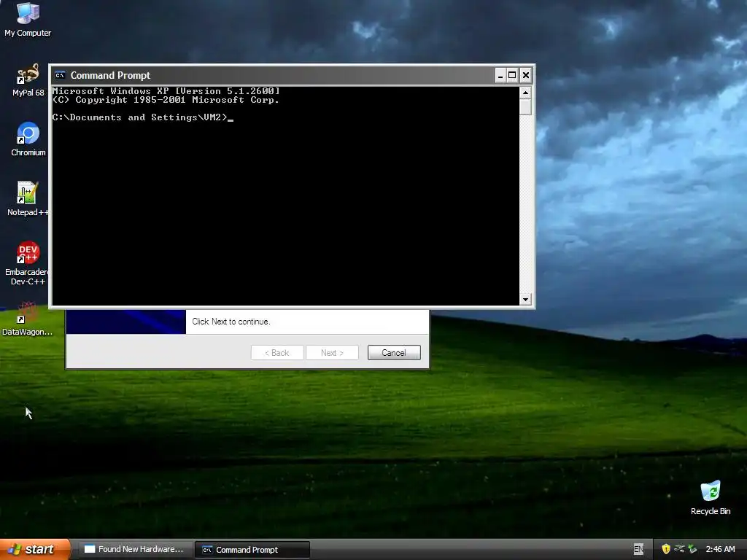The width and height of the screenshot is (747, 560).
Task: Click the Command Prompt scroll down arrow
Action: (525, 300)
